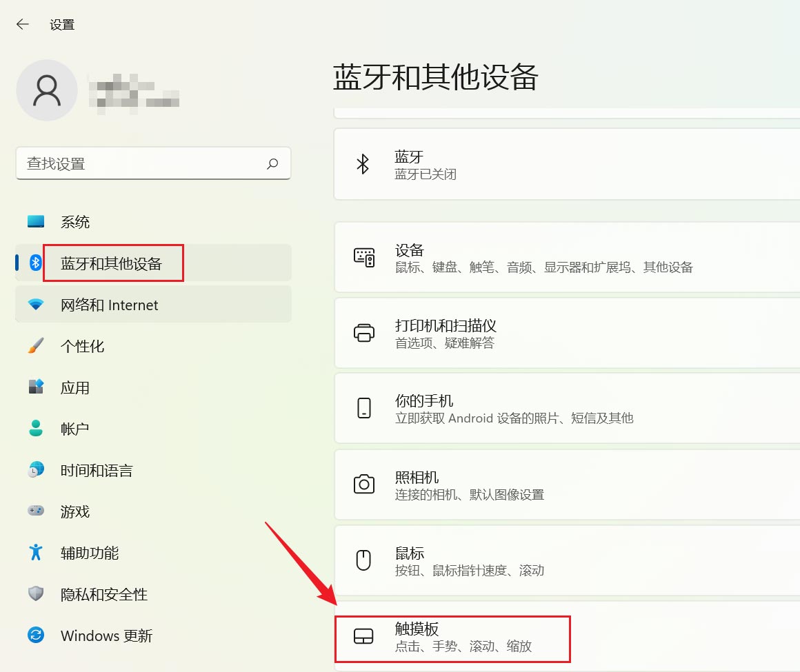Click the mouse icon on the 鼠标 row
Image resolution: width=800 pixels, height=672 pixels.
(364, 560)
